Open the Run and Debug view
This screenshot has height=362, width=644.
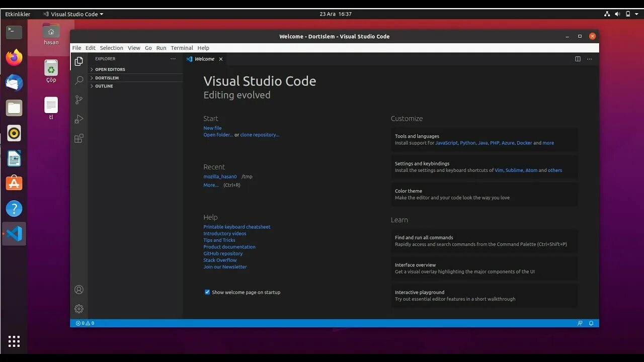point(79,119)
